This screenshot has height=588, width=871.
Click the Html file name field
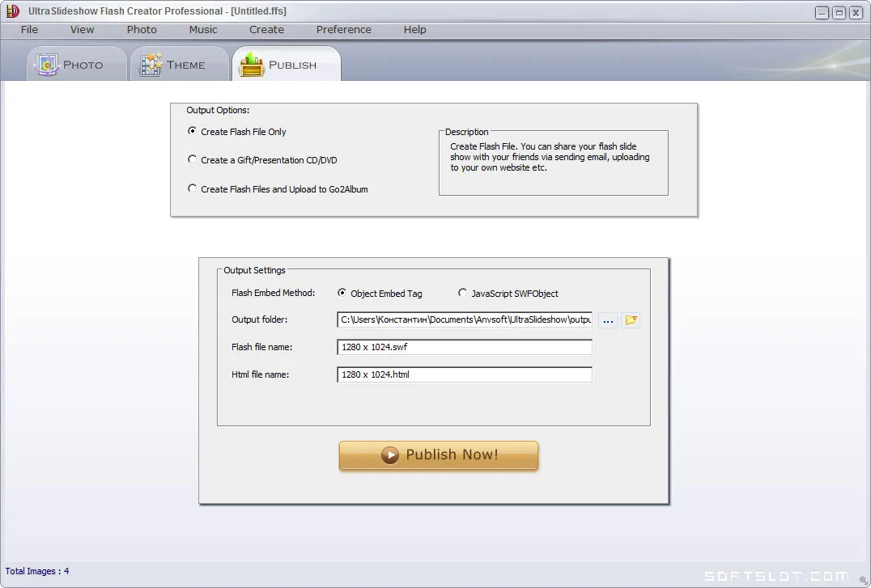pyautogui.click(x=465, y=374)
